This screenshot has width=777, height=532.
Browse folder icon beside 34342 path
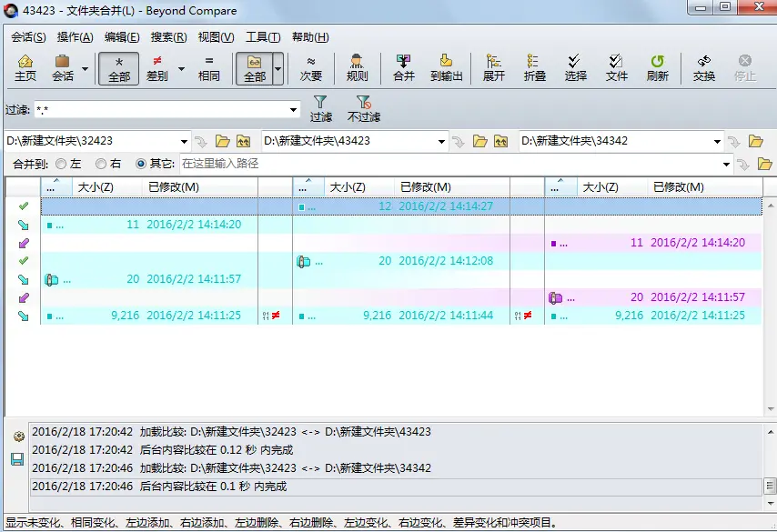tap(756, 142)
